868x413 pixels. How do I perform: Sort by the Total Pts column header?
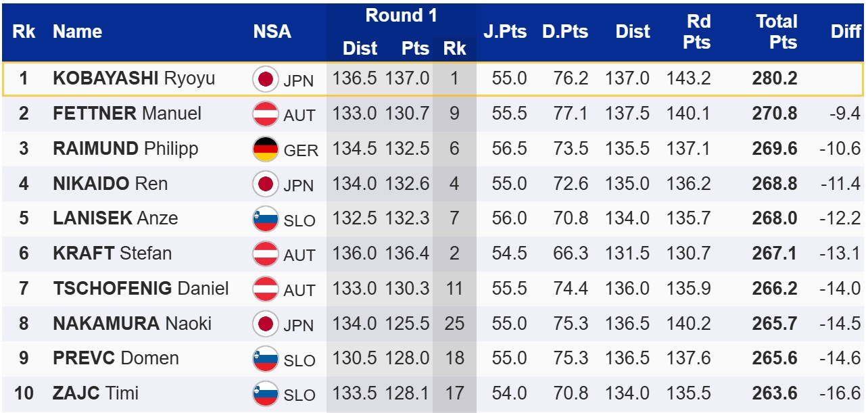[776, 31]
